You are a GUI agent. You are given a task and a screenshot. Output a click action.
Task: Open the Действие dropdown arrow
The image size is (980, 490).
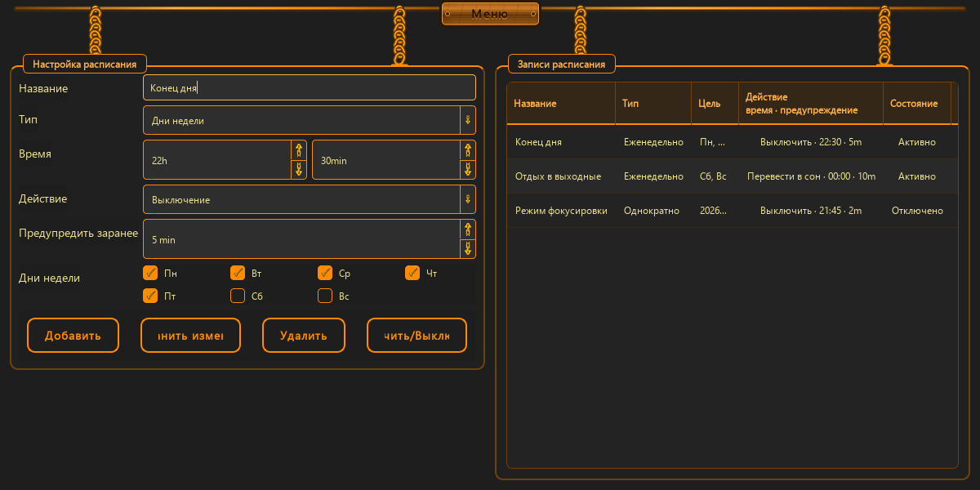(468, 199)
